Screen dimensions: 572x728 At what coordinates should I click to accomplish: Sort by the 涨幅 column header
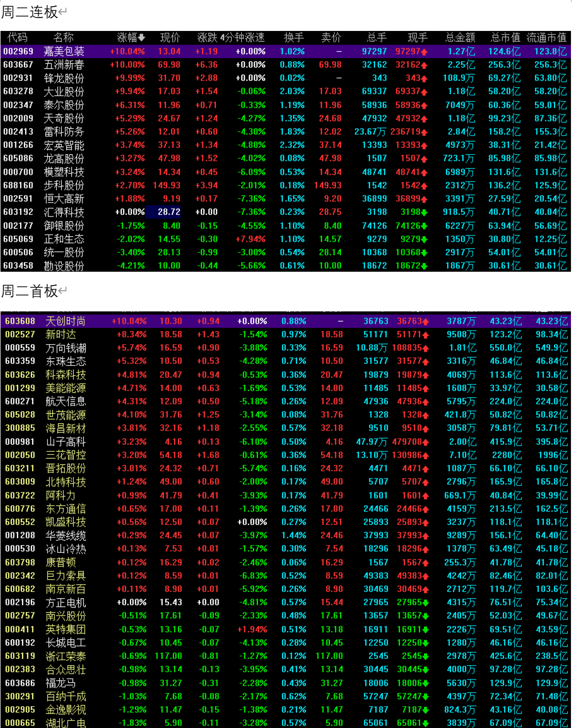131,38
